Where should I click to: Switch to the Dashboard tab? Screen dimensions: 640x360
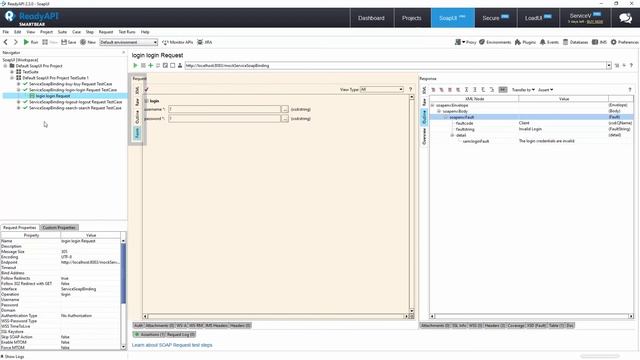pyautogui.click(x=371, y=18)
